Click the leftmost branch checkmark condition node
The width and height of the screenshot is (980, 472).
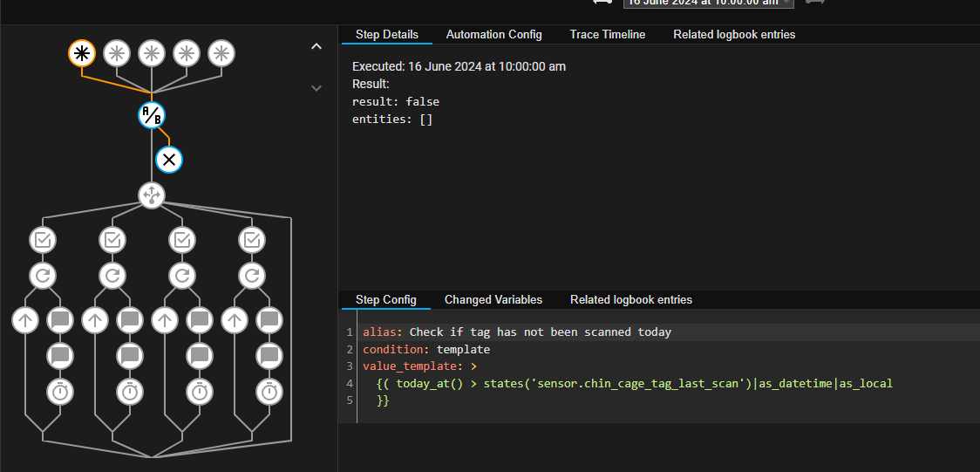43,239
